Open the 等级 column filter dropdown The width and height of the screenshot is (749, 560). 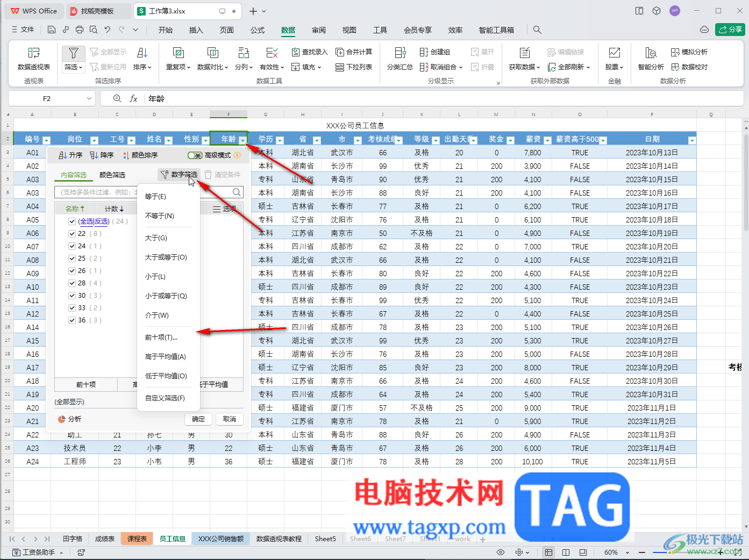pyautogui.click(x=436, y=140)
